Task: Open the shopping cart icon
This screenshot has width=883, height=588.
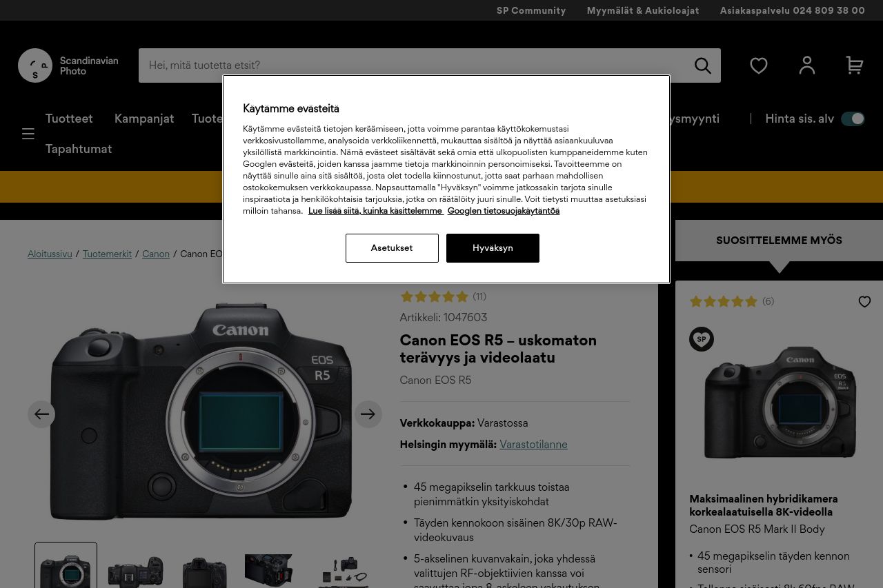Action: tap(855, 65)
